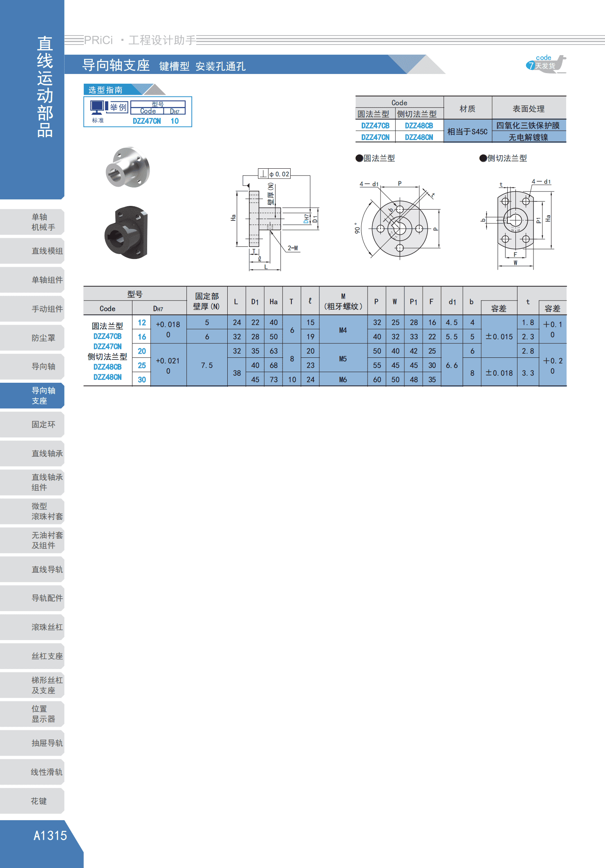This screenshot has height=868, width=605.
Task: Click the DH7 value 30 in spec table
Action: (x=142, y=379)
